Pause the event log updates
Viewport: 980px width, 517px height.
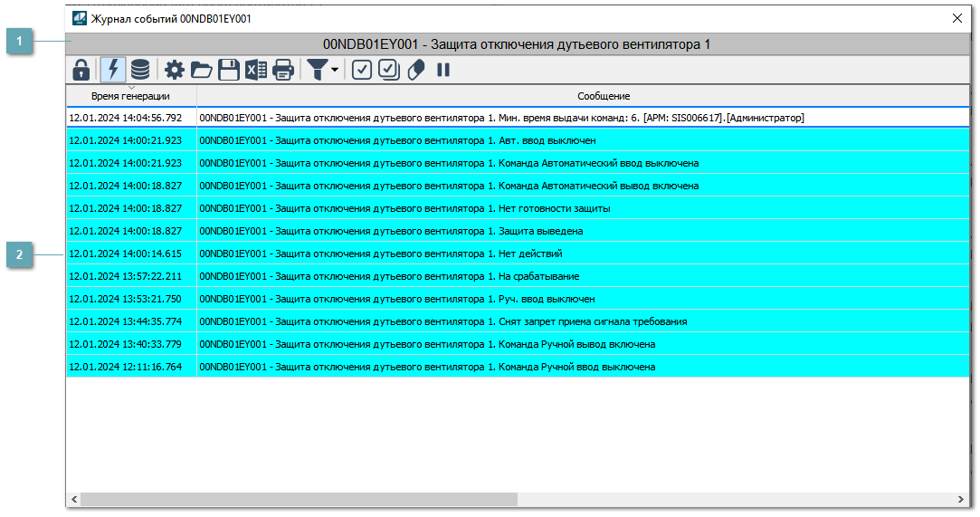[443, 70]
